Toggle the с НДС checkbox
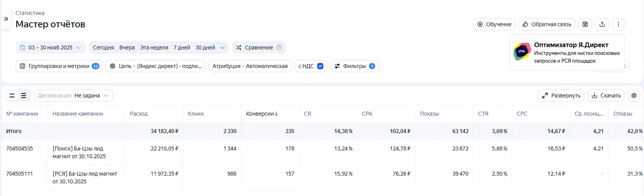 pyautogui.click(x=320, y=66)
